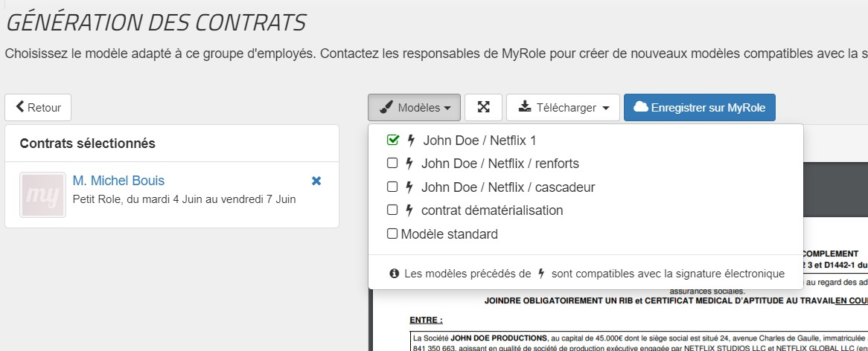
Task: Click the brush icon on Modèles button
Action: pyautogui.click(x=386, y=107)
